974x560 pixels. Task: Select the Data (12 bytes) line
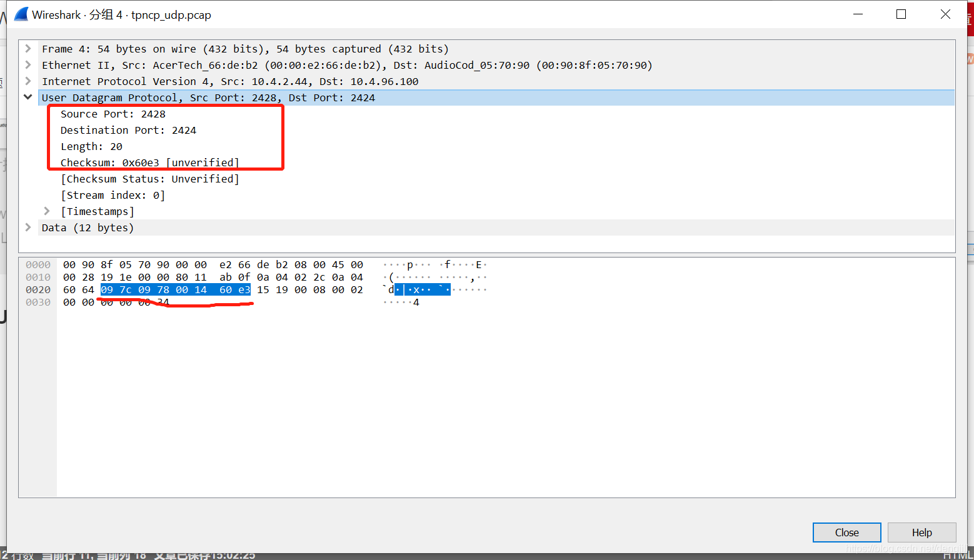pos(88,227)
